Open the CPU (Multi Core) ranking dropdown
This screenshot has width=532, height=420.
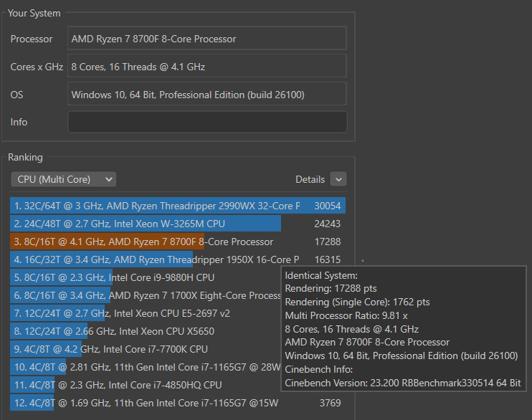(63, 179)
